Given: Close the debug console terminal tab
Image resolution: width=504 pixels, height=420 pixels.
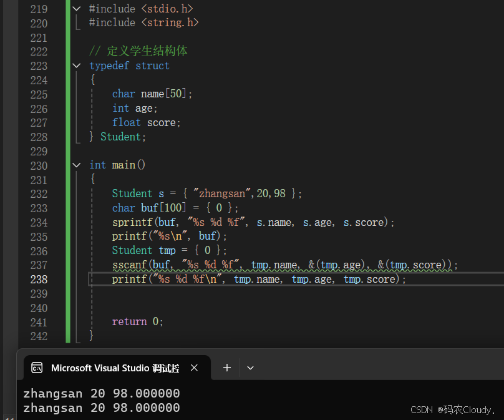Looking at the screenshot, I should (x=194, y=368).
